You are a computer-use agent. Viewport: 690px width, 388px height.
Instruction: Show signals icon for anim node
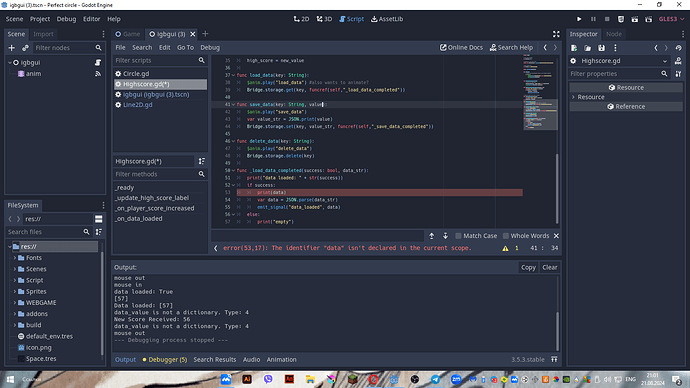(98, 74)
